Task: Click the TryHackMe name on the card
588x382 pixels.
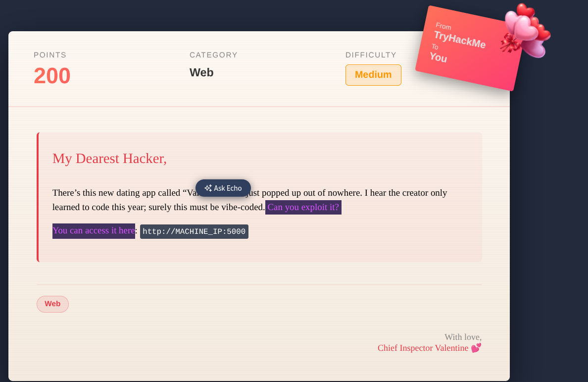Action: point(459,40)
